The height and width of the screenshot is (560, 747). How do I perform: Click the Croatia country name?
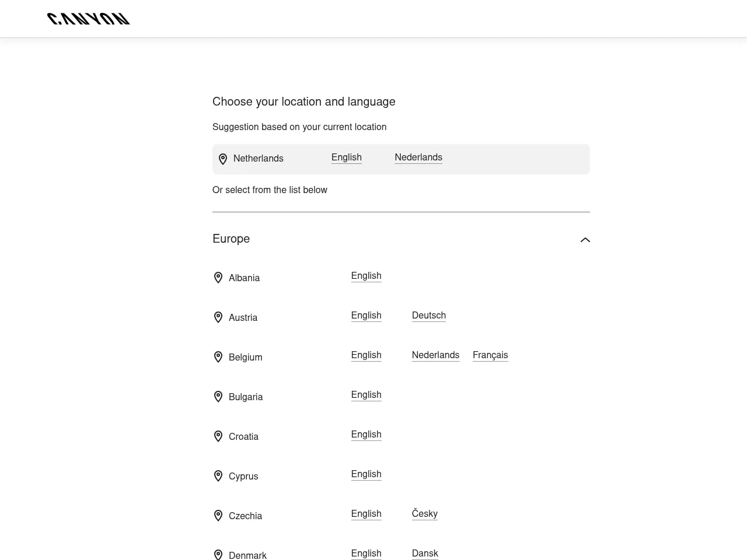243,436
